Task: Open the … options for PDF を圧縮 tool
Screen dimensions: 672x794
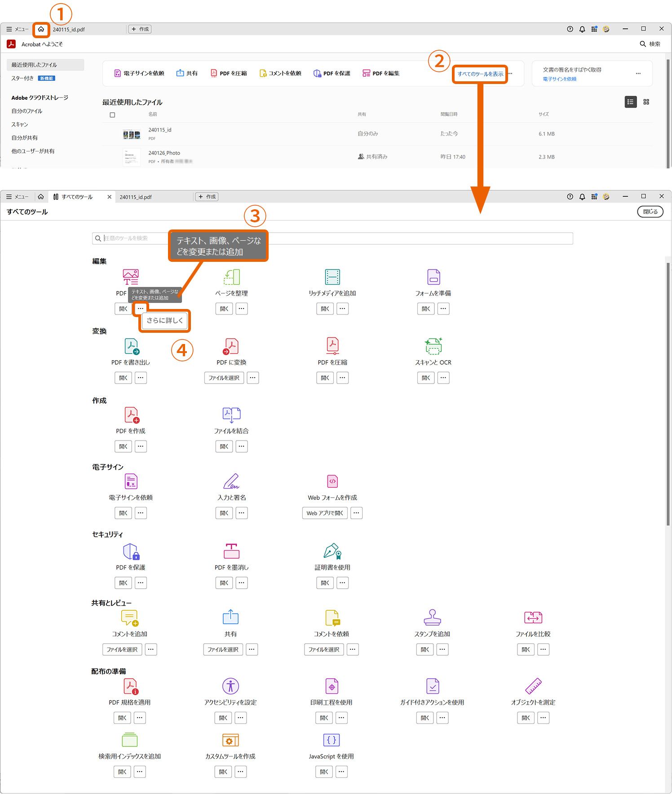Action: point(343,378)
